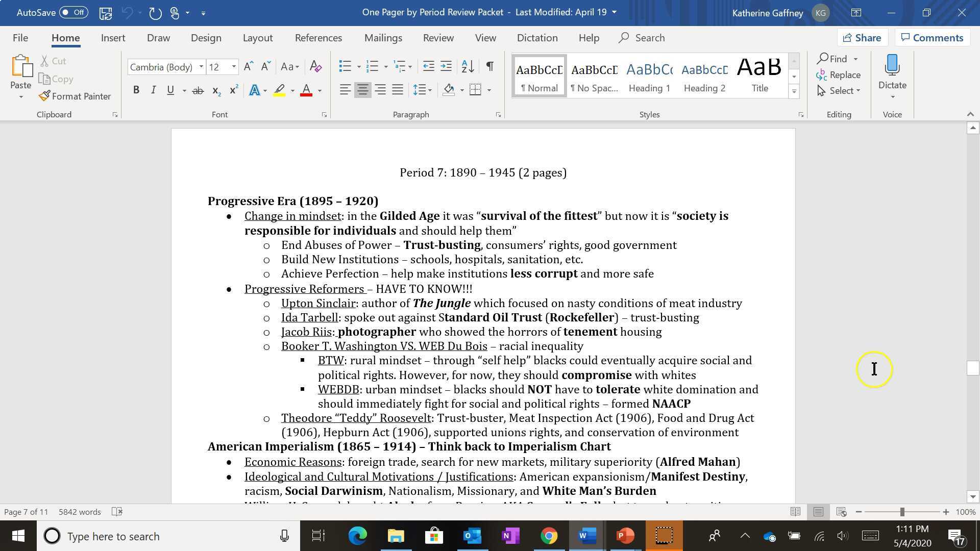Click the Share button
Screen dimensions: 980x551
point(863,37)
